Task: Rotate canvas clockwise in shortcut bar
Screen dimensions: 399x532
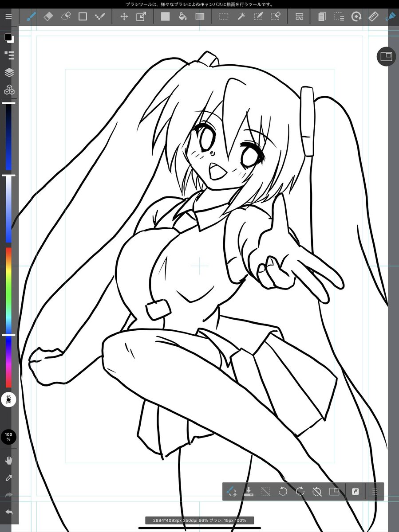Action: pyautogui.click(x=300, y=491)
